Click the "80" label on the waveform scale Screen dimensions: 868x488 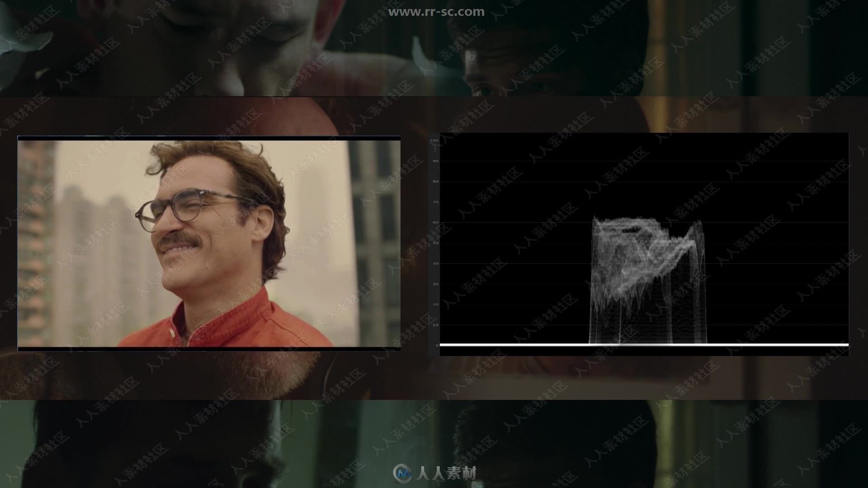[x=436, y=182]
